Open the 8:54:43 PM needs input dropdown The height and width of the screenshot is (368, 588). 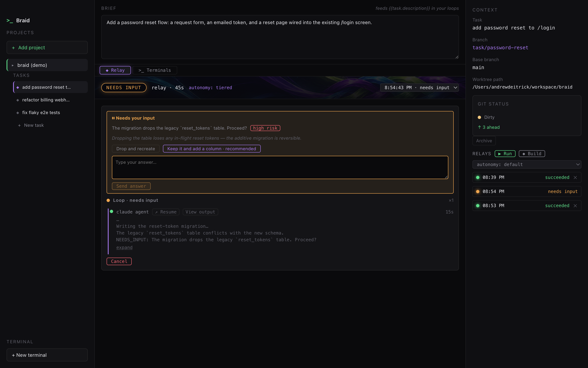pyautogui.click(x=419, y=88)
